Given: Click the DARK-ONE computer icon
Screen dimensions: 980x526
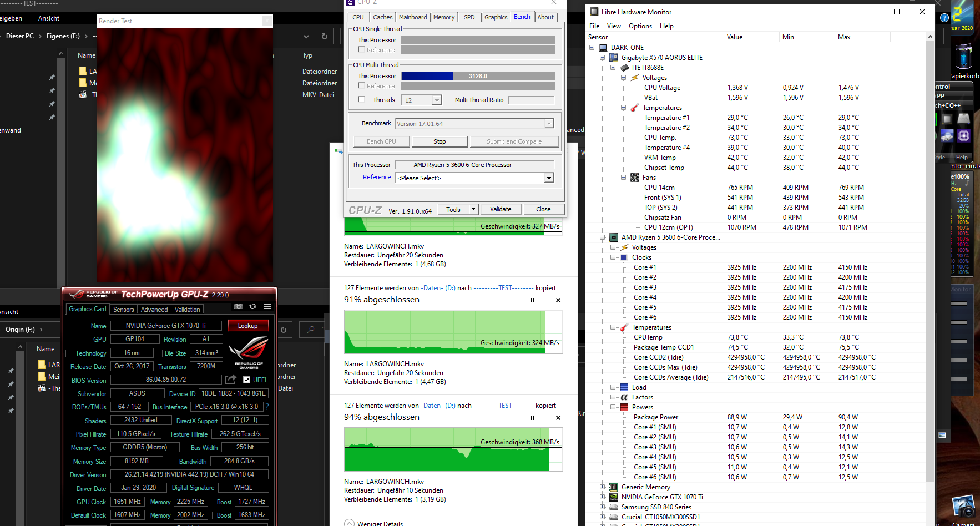Looking at the screenshot, I should pos(603,48).
